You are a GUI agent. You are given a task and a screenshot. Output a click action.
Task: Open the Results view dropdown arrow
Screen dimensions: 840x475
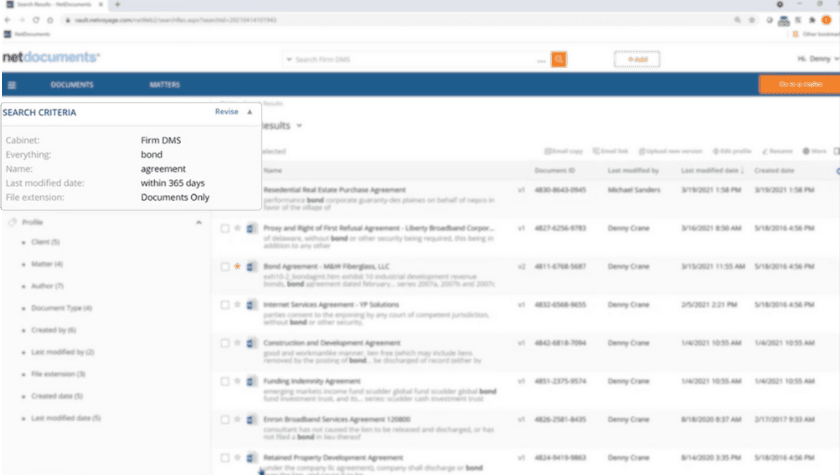pyautogui.click(x=299, y=126)
